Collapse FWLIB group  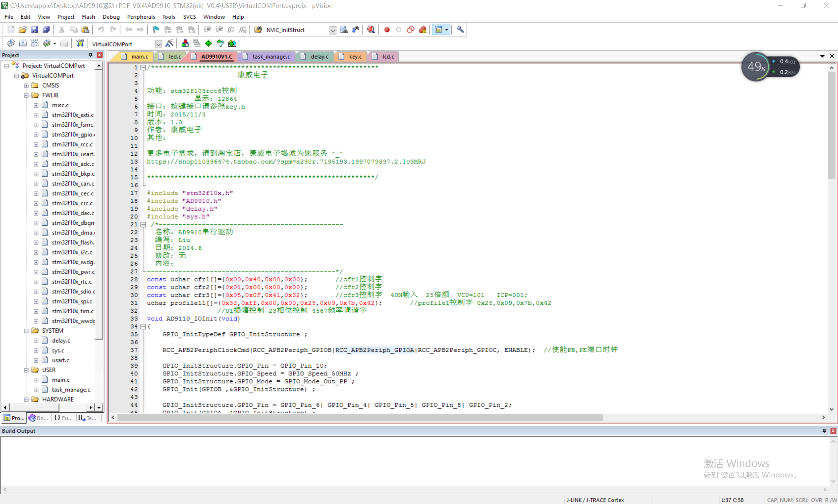(x=26, y=96)
